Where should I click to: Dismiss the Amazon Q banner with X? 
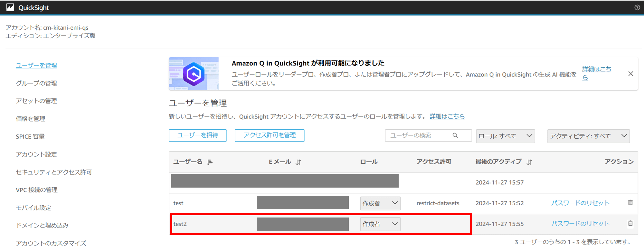(x=631, y=74)
